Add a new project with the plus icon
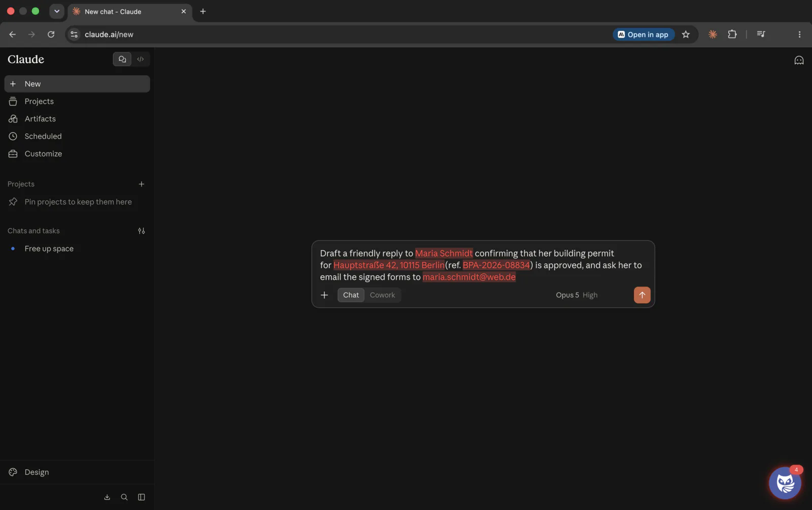 tap(142, 184)
